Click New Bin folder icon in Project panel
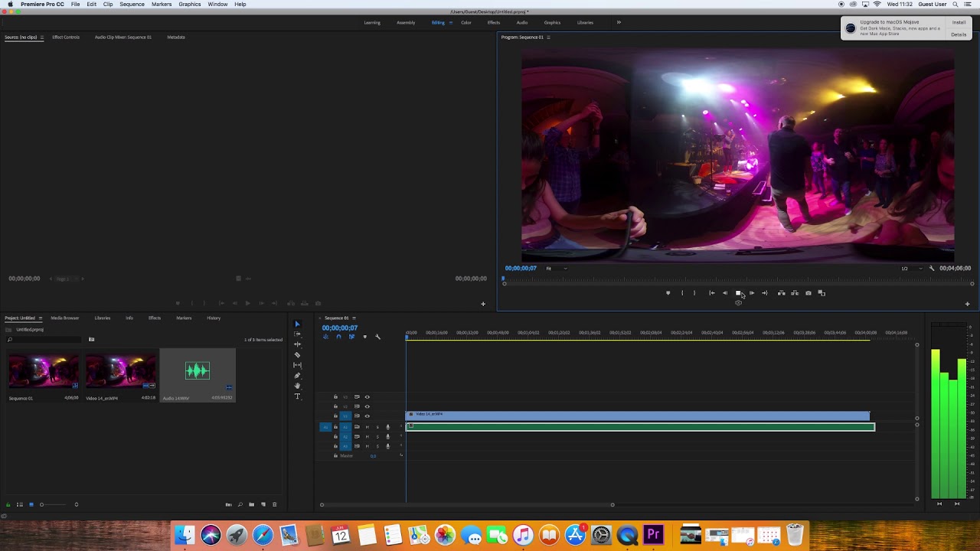The image size is (980, 551). click(x=251, y=504)
